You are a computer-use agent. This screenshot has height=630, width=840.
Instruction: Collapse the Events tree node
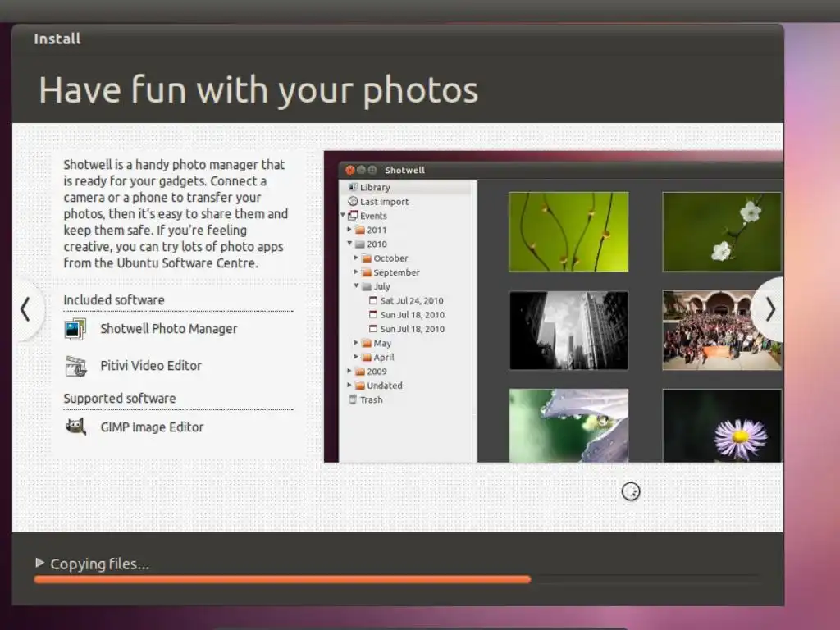click(x=343, y=215)
